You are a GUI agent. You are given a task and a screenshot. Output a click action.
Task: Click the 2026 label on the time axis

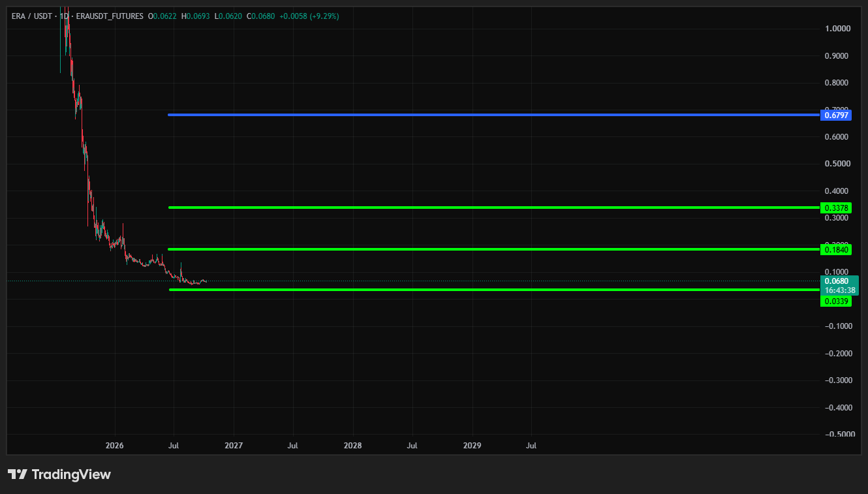(114, 446)
